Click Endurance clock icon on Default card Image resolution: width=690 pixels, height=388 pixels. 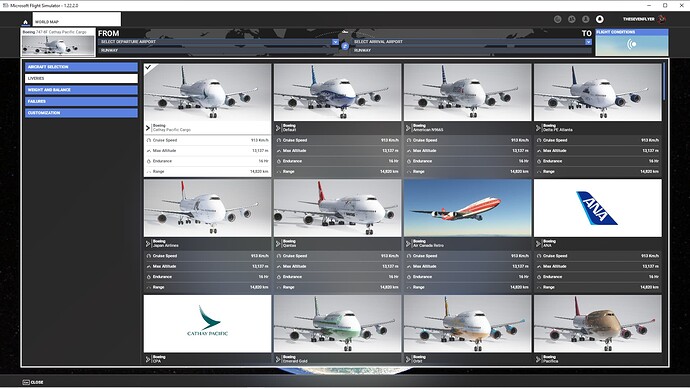[279, 161]
